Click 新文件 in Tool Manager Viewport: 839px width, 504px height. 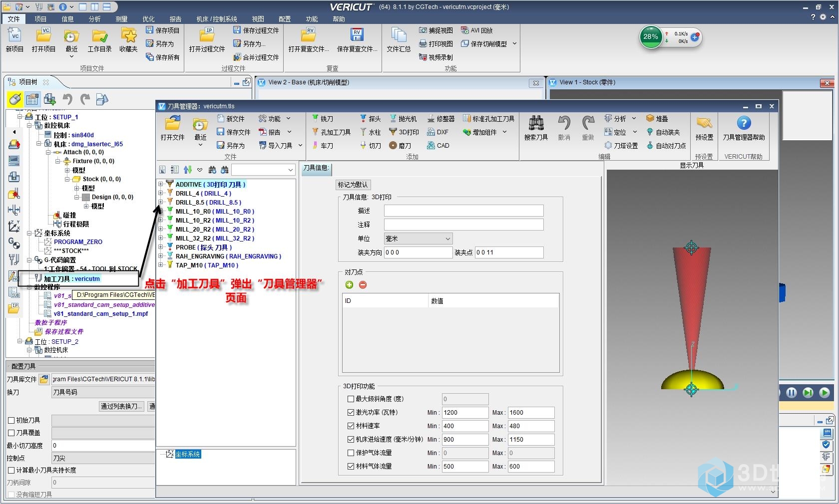point(231,119)
